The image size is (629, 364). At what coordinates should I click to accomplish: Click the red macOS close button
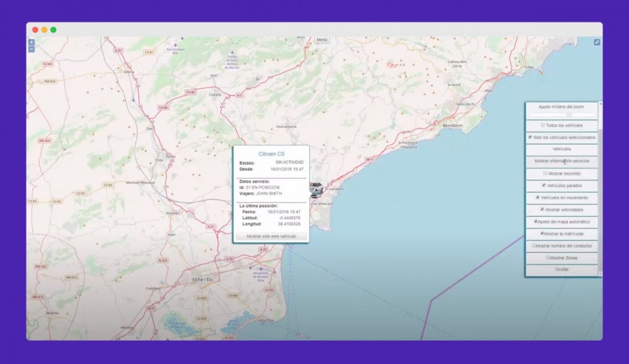[x=36, y=29]
